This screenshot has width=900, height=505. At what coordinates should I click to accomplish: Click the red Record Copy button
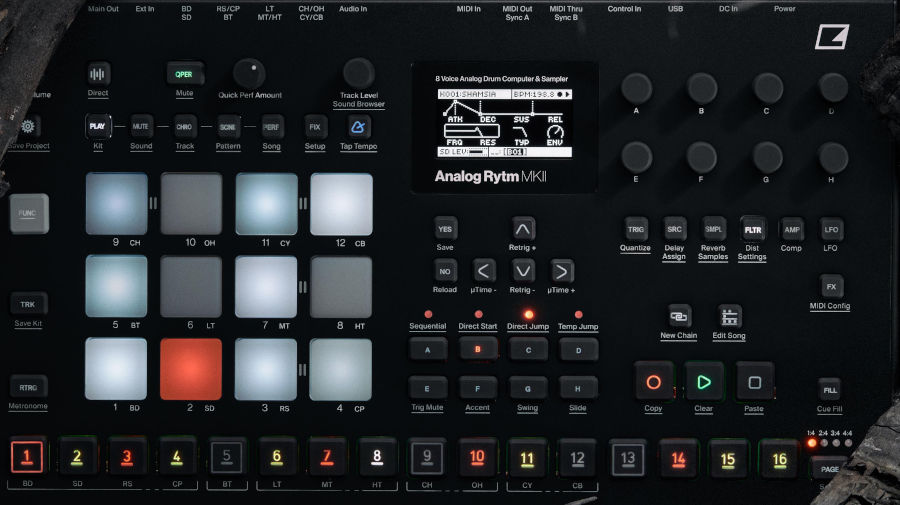tap(653, 382)
